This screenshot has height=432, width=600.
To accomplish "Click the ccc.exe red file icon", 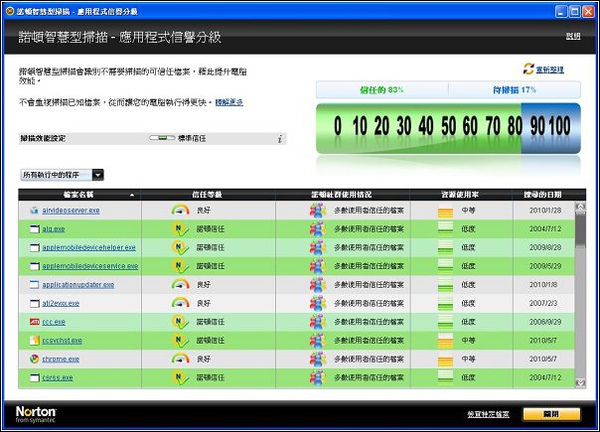I will (33, 321).
